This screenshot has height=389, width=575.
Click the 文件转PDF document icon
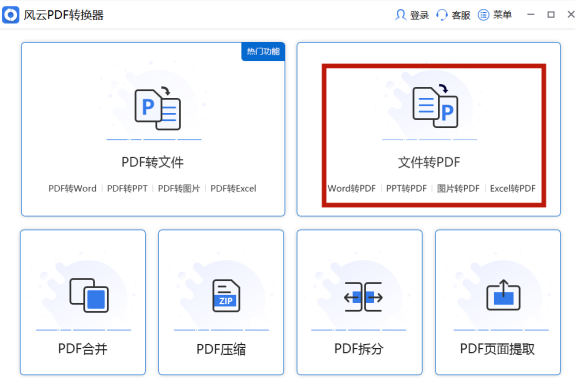coord(435,106)
